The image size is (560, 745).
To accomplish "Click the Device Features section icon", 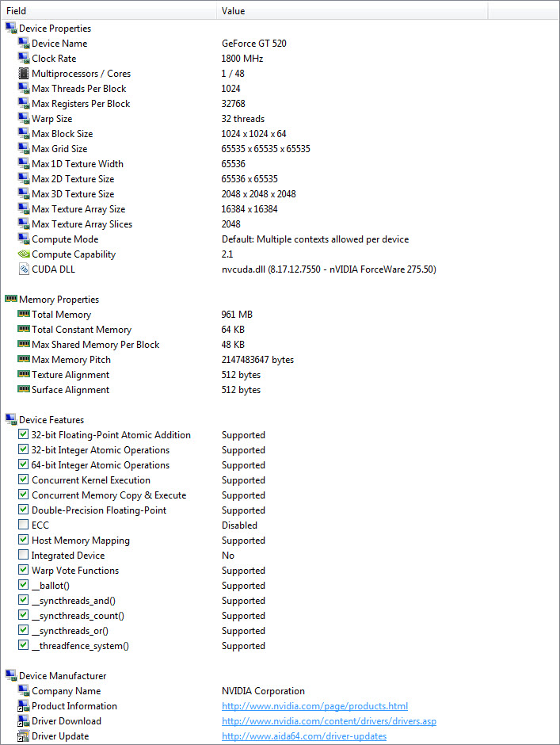I will pyautogui.click(x=11, y=419).
